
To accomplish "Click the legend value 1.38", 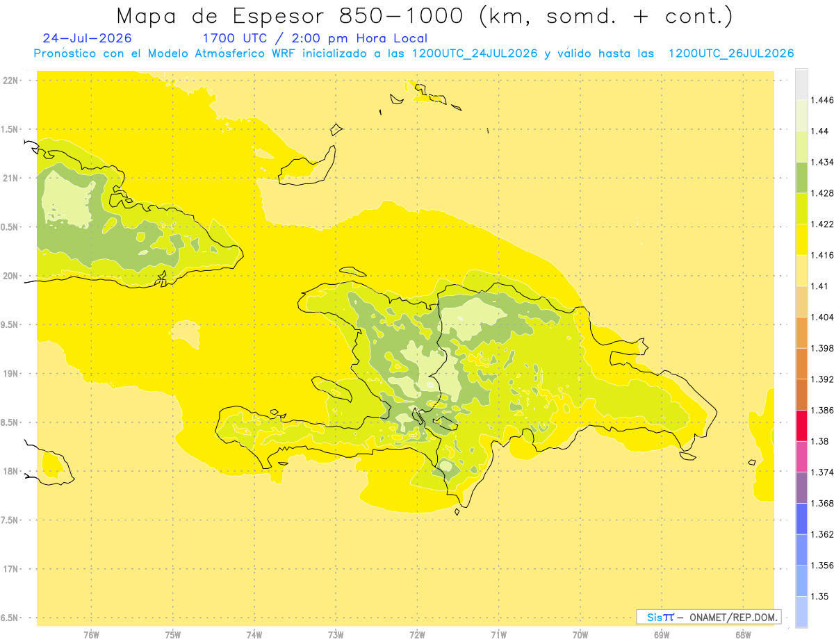I will tap(819, 441).
